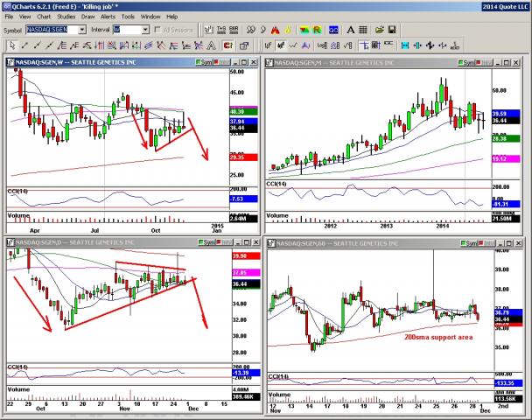This screenshot has width=532, height=420.
Task: Maximize the weekly chart window
Action: coord(244,62)
